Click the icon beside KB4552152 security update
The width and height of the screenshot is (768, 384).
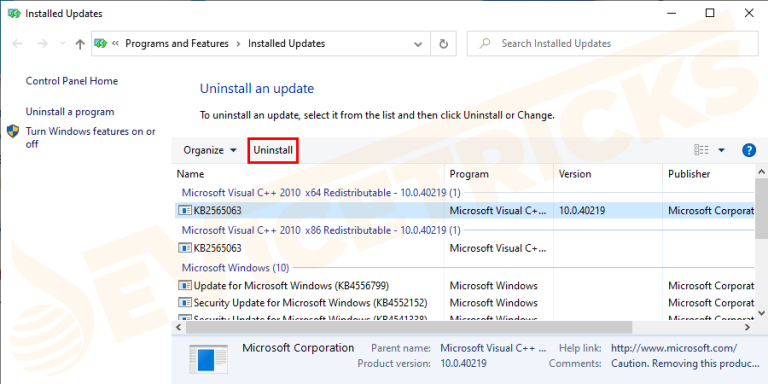(x=185, y=303)
